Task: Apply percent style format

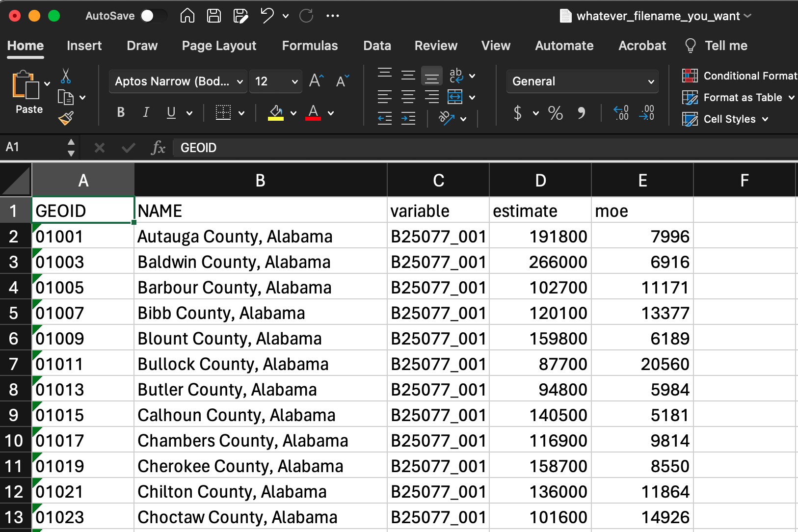Action: pos(556,113)
